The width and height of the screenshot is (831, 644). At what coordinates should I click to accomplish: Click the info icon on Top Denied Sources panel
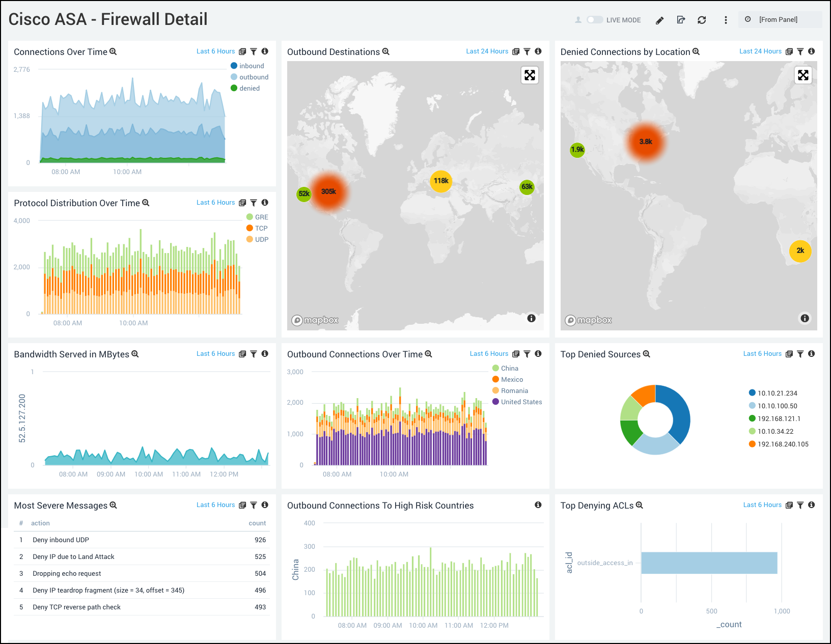(812, 354)
